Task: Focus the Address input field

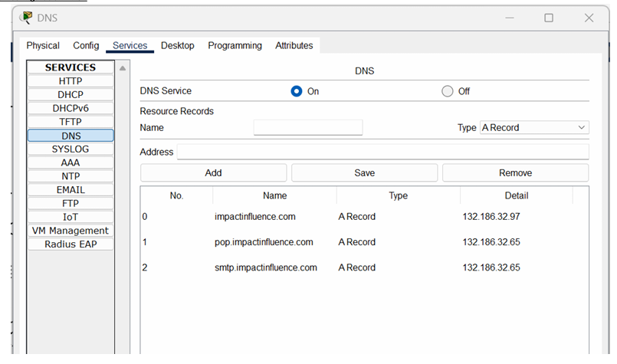Action: pyautogui.click(x=383, y=152)
